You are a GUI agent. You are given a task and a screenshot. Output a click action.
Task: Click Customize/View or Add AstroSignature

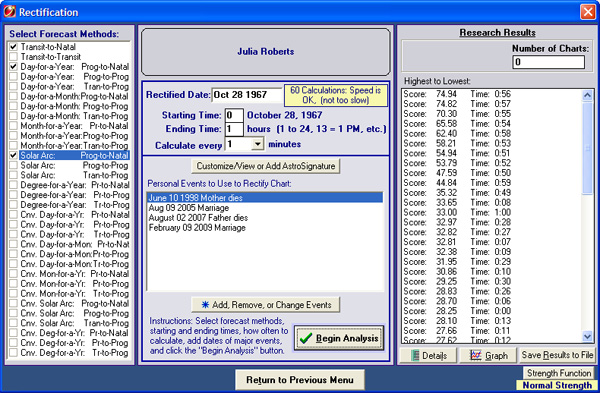coord(266,166)
